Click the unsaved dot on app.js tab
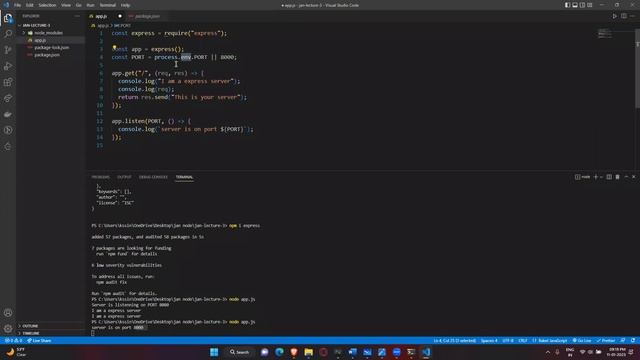Screen dimensions: 640x360 [120, 16]
